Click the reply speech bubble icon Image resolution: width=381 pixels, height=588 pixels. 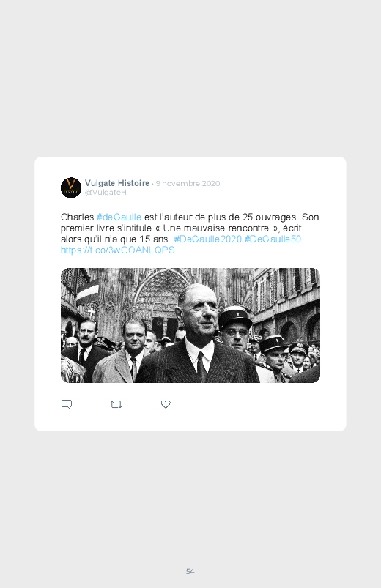pyautogui.click(x=67, y=404)
